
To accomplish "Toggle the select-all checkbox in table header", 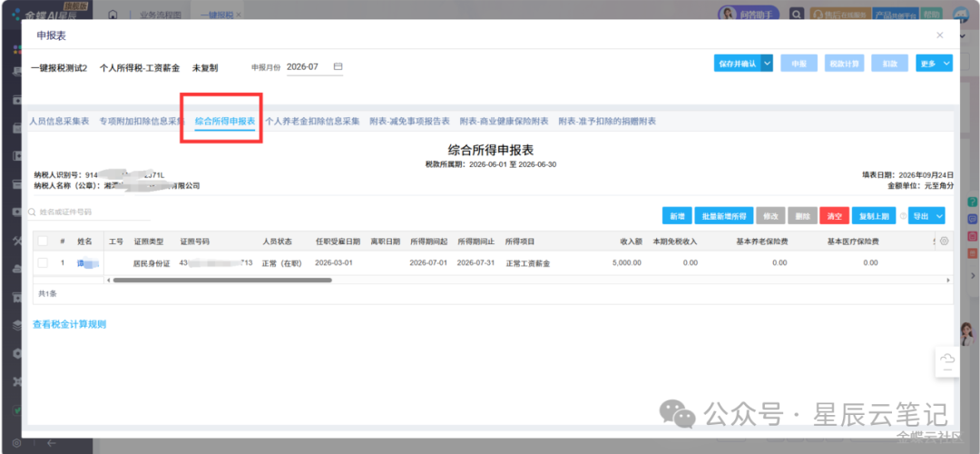I will 43,242.
